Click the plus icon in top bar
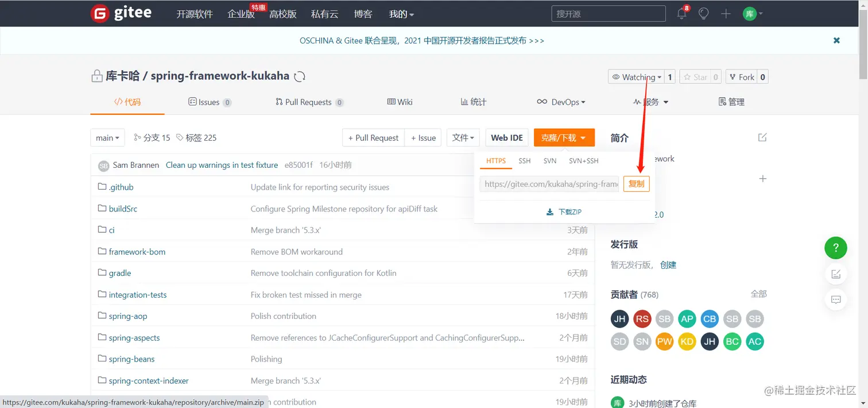868x408 pixels. pyautogui.click(x=726, y=13)
